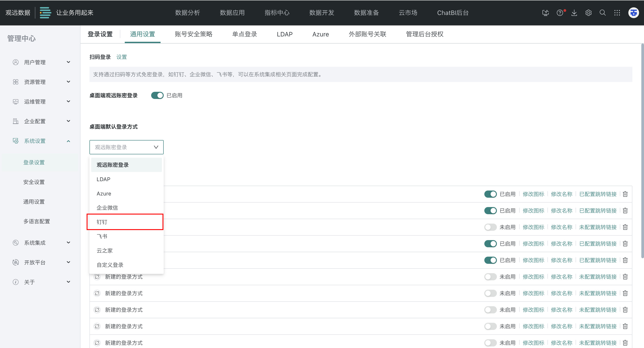
Task: Click the 设置 link beside 扫码登录
Action: (121, 57)
